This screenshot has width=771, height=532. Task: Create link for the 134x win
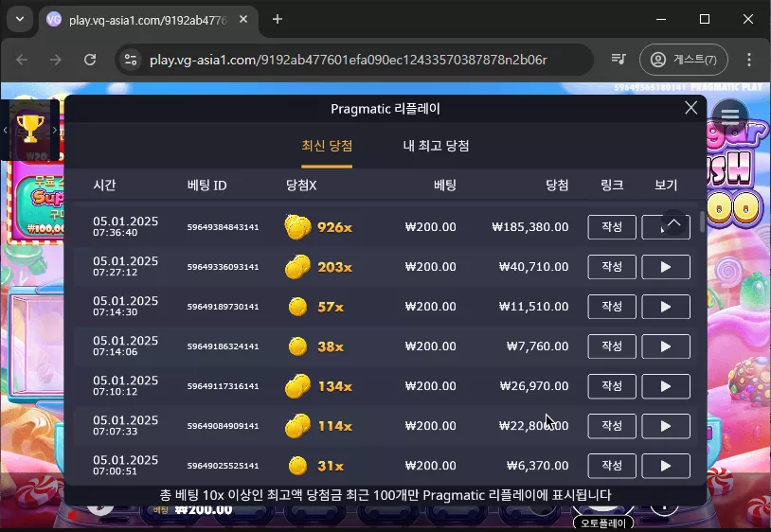pos(612,386)
